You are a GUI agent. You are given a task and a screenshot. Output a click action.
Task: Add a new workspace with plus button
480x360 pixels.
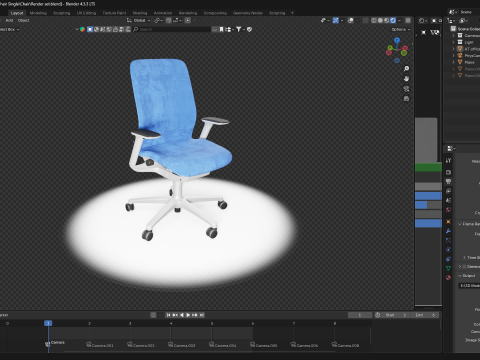[x=292, y=13]
